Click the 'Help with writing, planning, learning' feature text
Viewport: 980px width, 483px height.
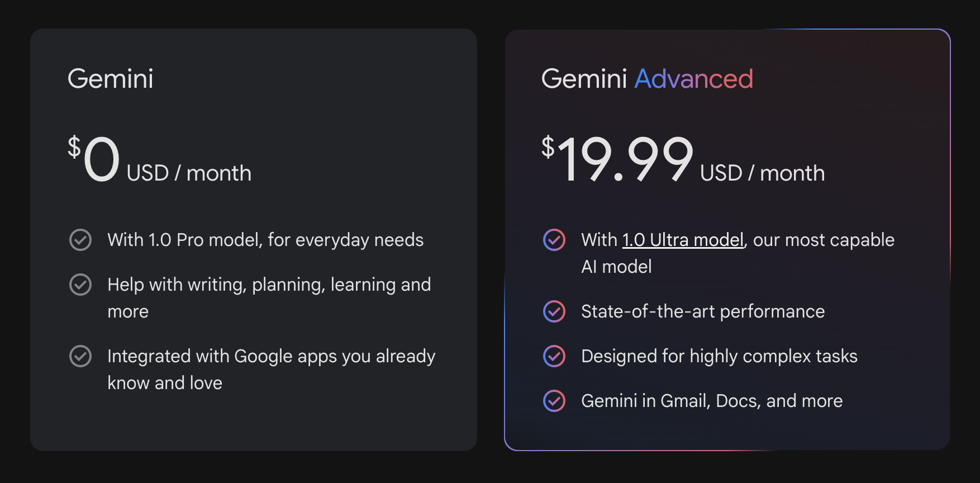[269, 285]
